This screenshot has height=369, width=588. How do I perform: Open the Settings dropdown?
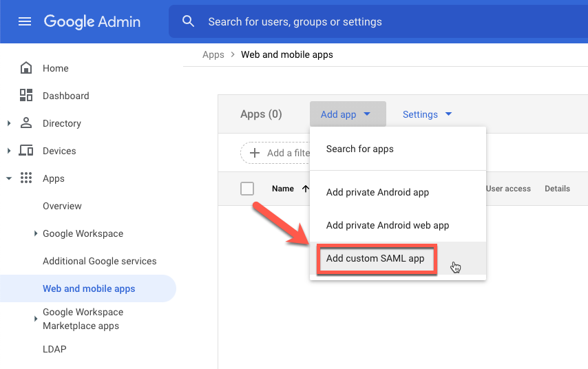[427, 114]
